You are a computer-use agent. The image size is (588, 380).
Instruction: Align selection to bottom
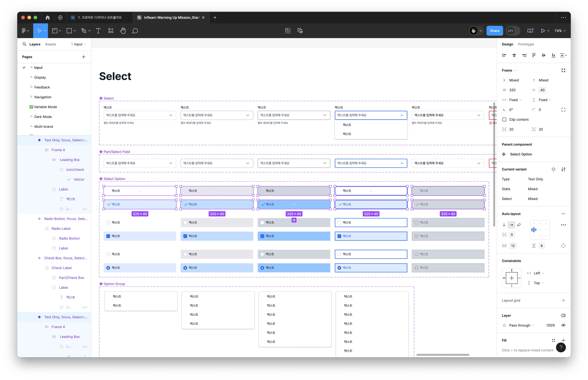tap(553, 55)
